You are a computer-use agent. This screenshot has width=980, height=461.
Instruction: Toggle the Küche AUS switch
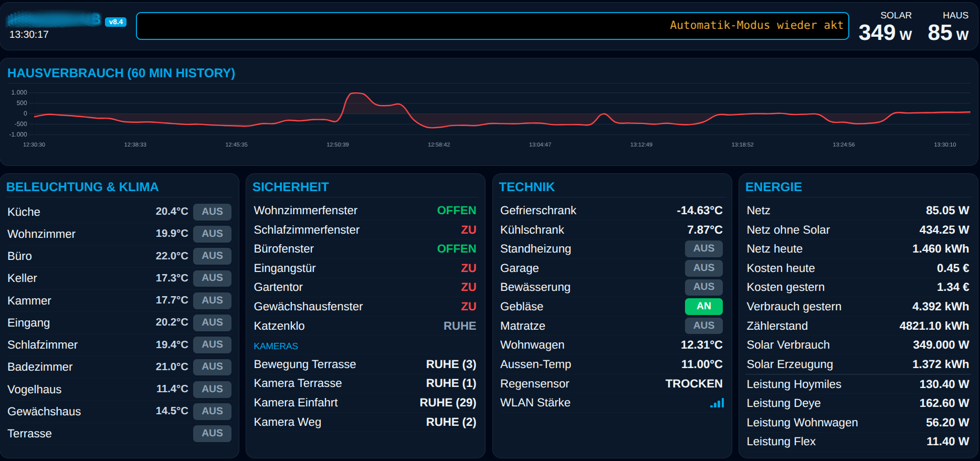[212, 212]
